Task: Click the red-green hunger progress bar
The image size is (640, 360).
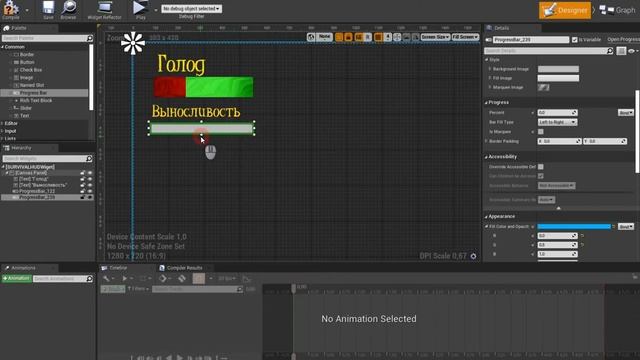Action: (203, 87)
